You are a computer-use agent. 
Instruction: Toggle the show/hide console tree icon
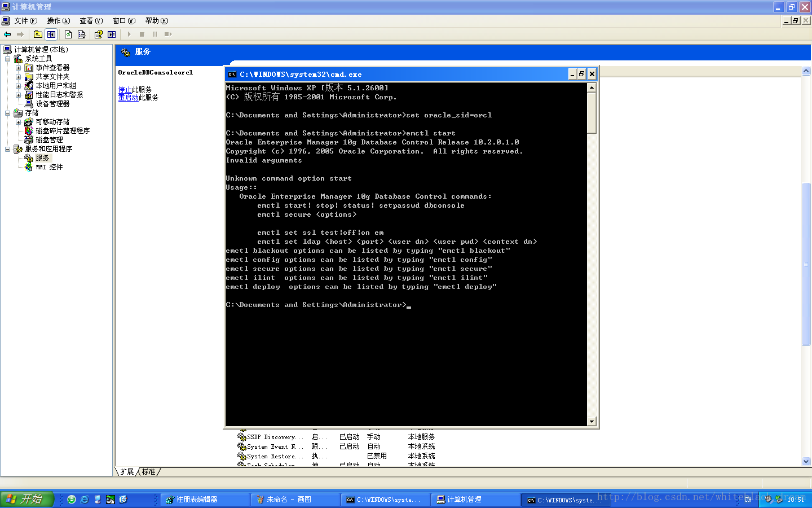tap(51, 34)
